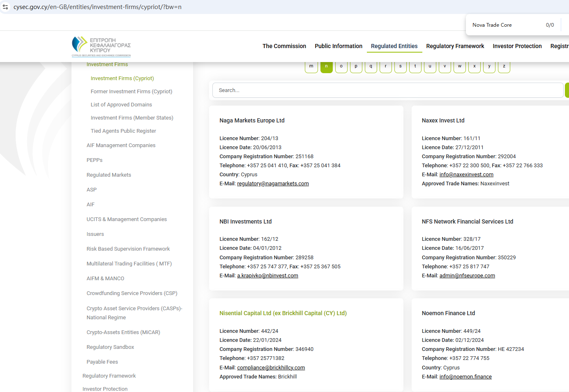Open Nisential Capital Ltd entity page

point(283,313)
